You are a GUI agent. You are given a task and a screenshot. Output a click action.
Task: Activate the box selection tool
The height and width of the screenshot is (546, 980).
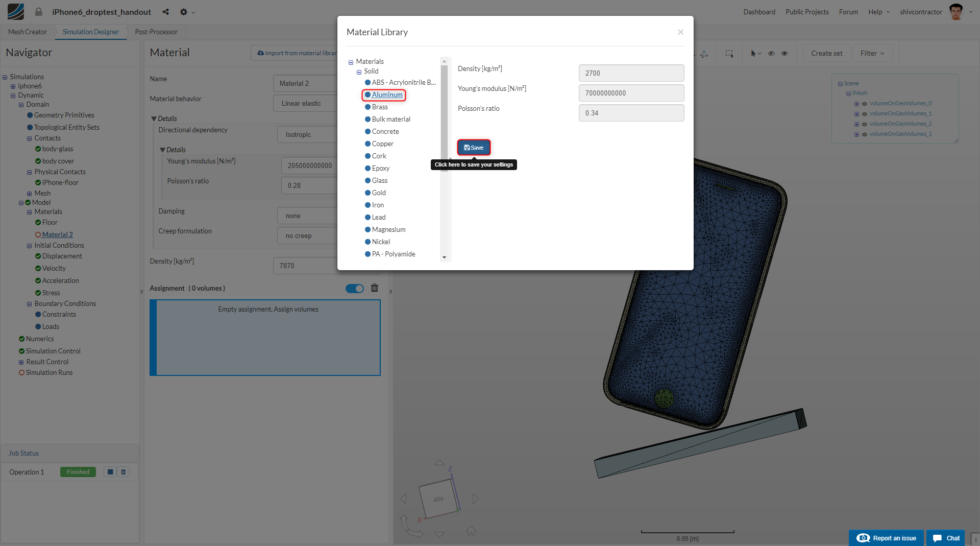coord(729,54)
